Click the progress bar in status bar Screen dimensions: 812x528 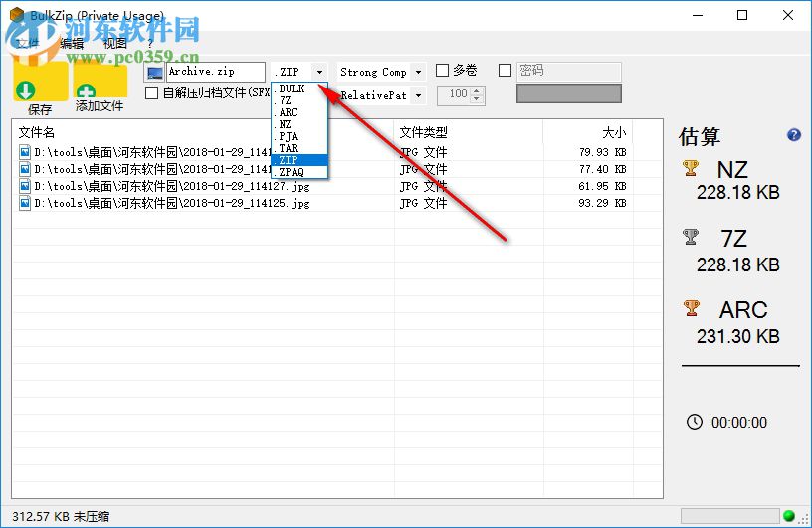[x=729, y=516]
